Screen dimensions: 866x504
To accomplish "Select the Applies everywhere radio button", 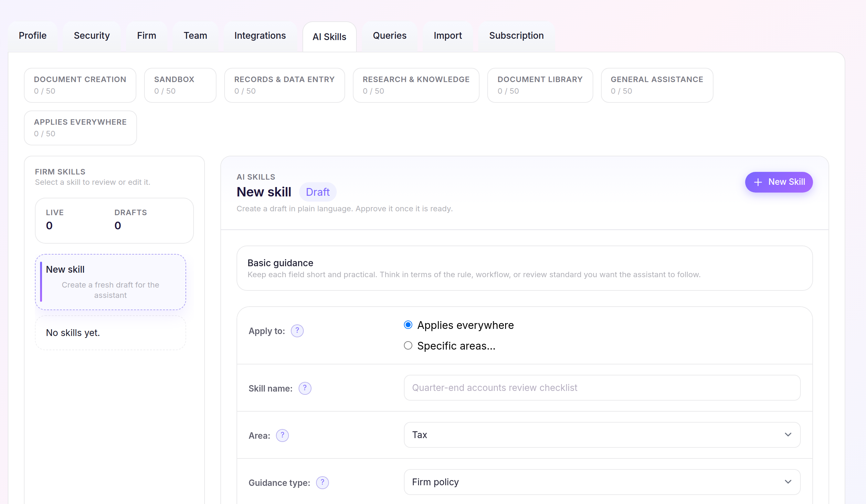I will (408, 325).
